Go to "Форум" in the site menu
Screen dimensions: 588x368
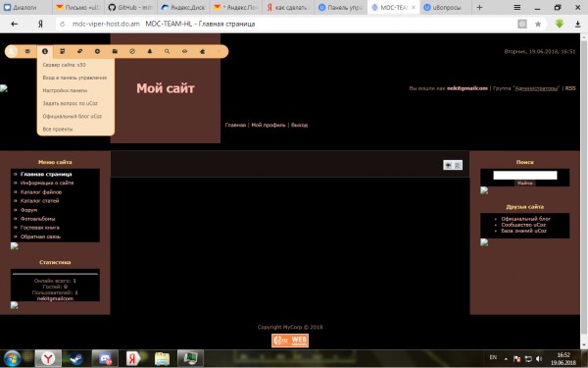28,210
